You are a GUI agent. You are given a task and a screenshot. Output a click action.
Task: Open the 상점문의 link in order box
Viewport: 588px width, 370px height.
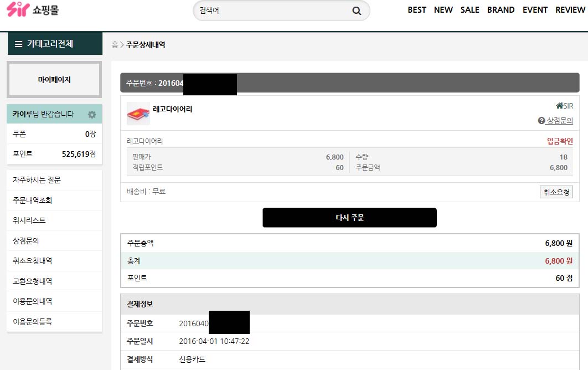[559, 121]
